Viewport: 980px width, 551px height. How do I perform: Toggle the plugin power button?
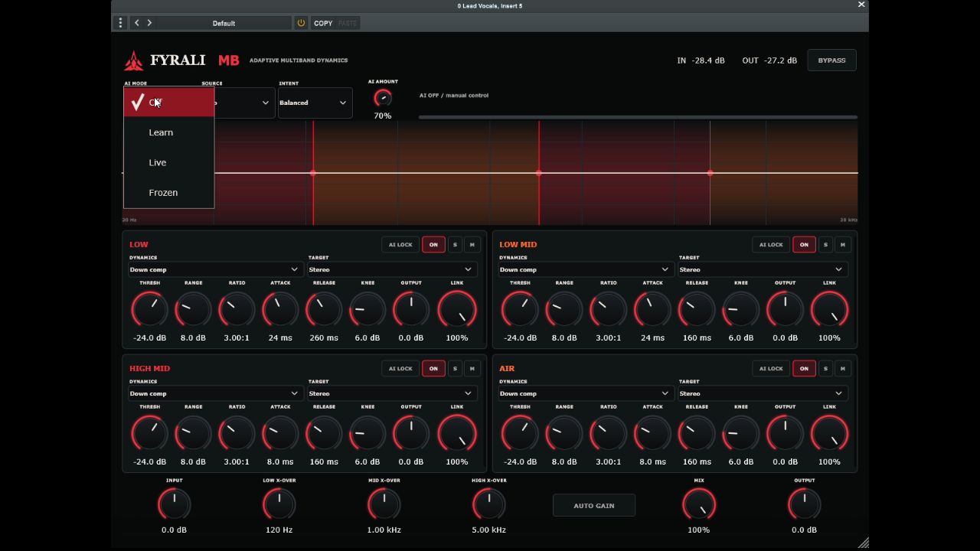pos(301,23)
